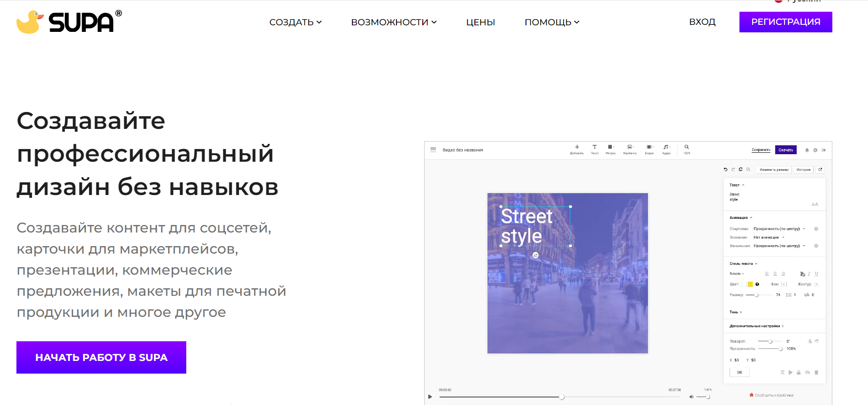Click the 'Видео без названия' project title
Image resolution: width=868 pixels, height=405 pixels.
(463, 150)
